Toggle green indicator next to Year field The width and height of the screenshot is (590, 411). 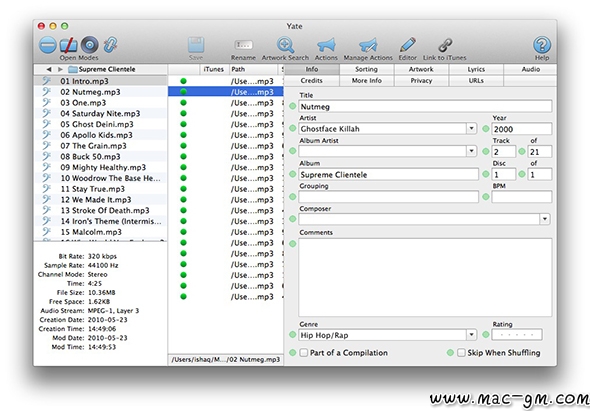[486, 129]
